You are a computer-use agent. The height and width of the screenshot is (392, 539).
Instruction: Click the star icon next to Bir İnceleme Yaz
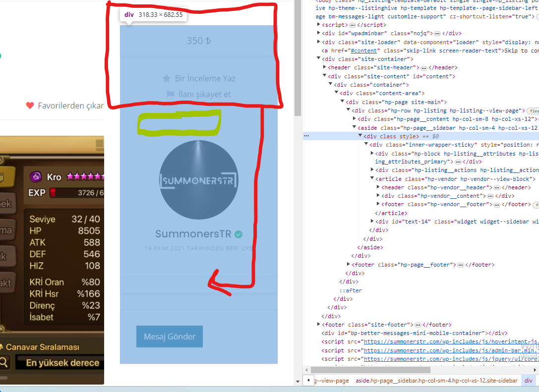pos(167,78)
